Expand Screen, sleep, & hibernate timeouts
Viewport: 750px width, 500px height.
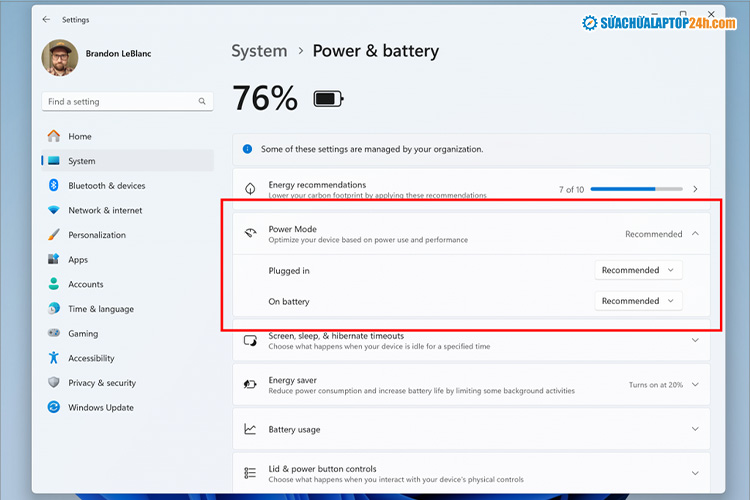click(695, 341)
